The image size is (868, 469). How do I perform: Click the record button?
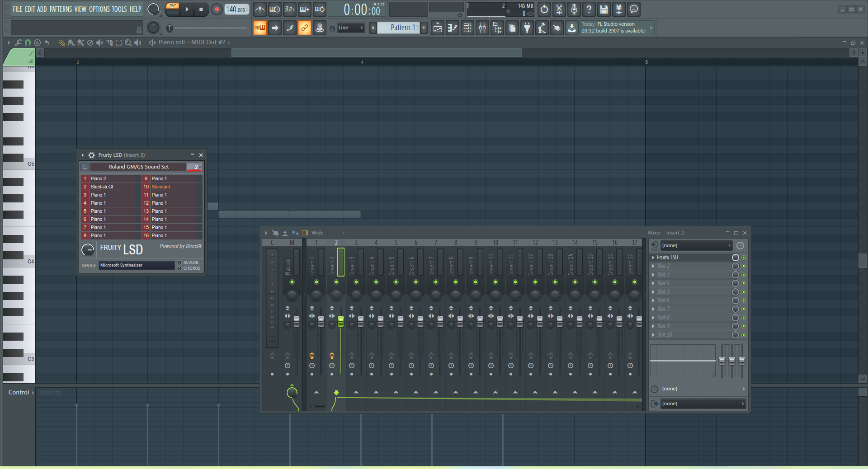click(217, 9)
